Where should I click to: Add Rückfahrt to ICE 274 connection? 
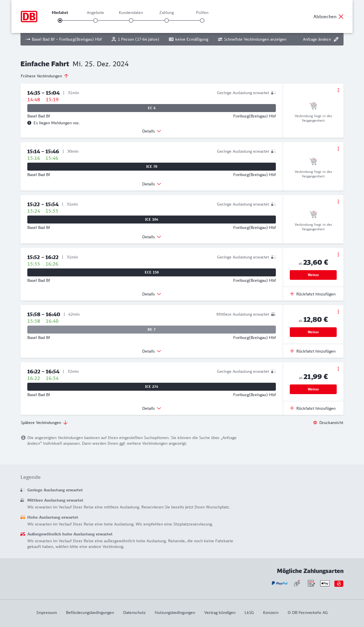[313, 408]
